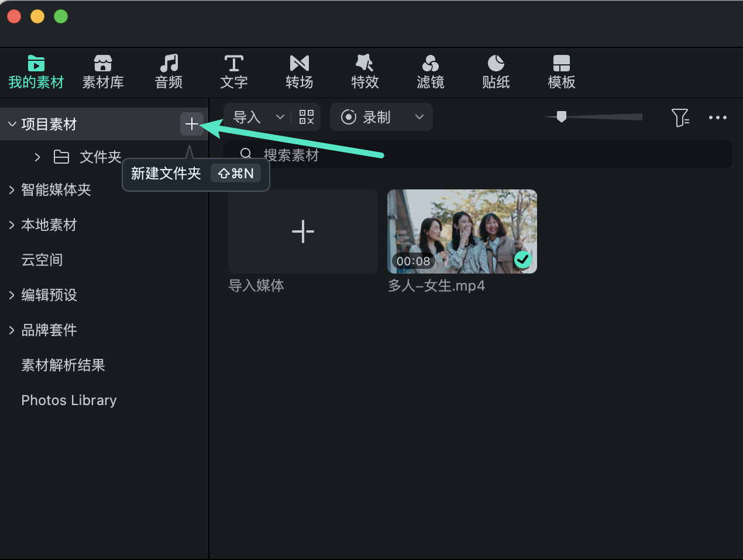Click the 导入媒体 label
743x560 pixels.
click(256, 286)
